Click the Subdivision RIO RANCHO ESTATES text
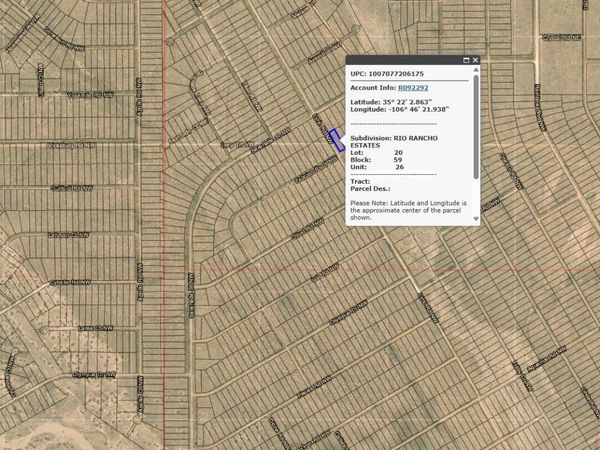Viewport: 600px width, 450px height. click(x=394, y=142)
